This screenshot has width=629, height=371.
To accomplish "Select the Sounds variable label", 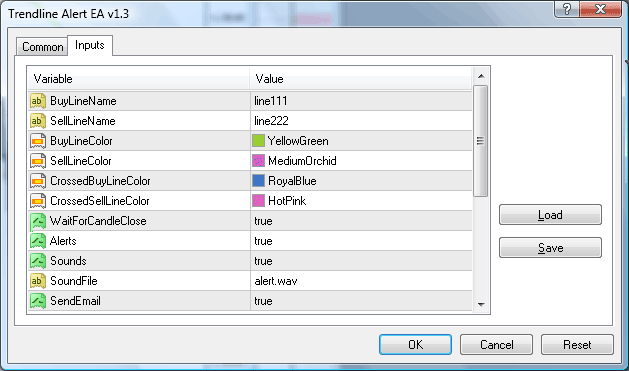I will tap(68, 261).
